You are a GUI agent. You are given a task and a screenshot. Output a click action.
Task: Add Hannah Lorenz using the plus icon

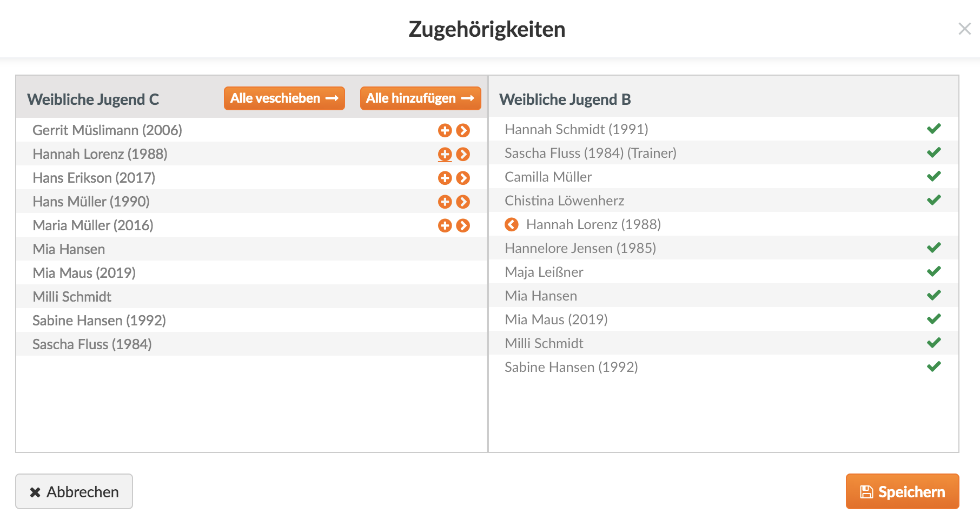click(445, 154)
